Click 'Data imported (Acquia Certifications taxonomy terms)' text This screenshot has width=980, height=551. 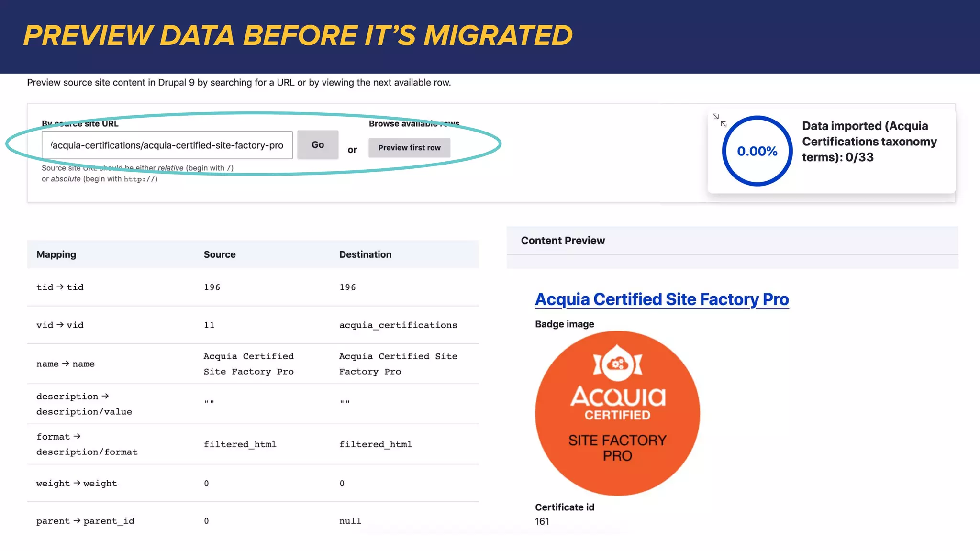pyautogui.click(x=869, y=142)
